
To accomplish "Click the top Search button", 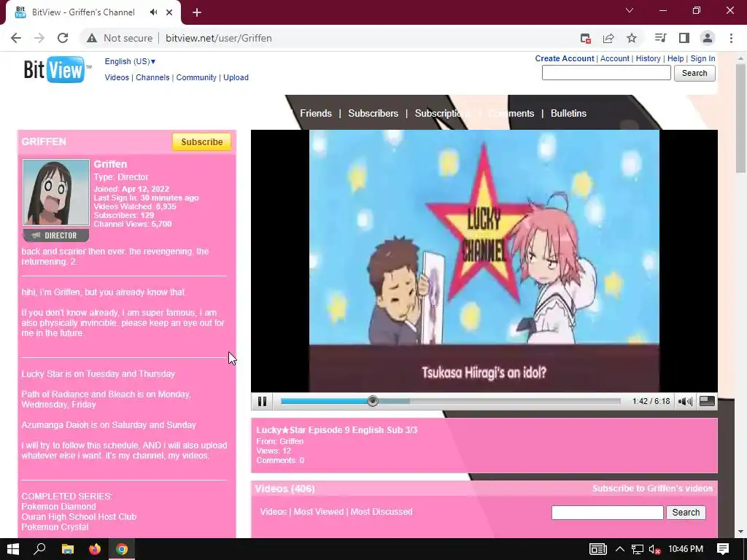I will coord(694,73).
